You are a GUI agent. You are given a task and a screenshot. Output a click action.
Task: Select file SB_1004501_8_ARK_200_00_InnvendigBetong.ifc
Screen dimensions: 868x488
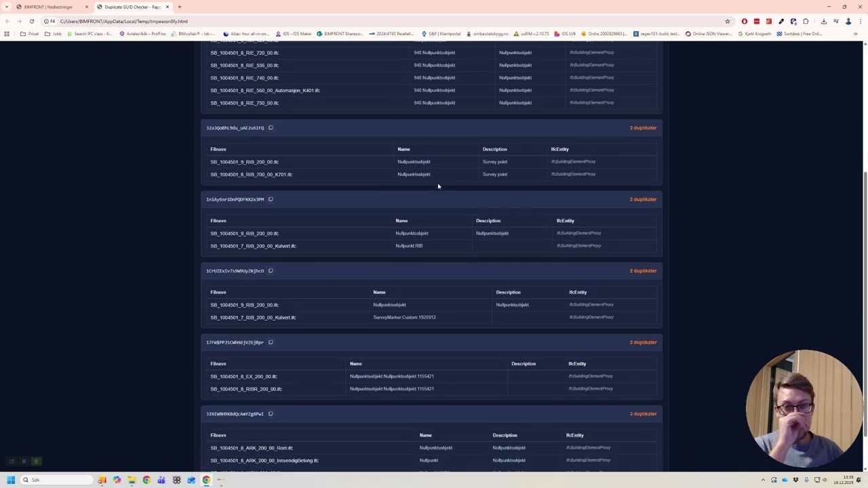coord(264,460)
